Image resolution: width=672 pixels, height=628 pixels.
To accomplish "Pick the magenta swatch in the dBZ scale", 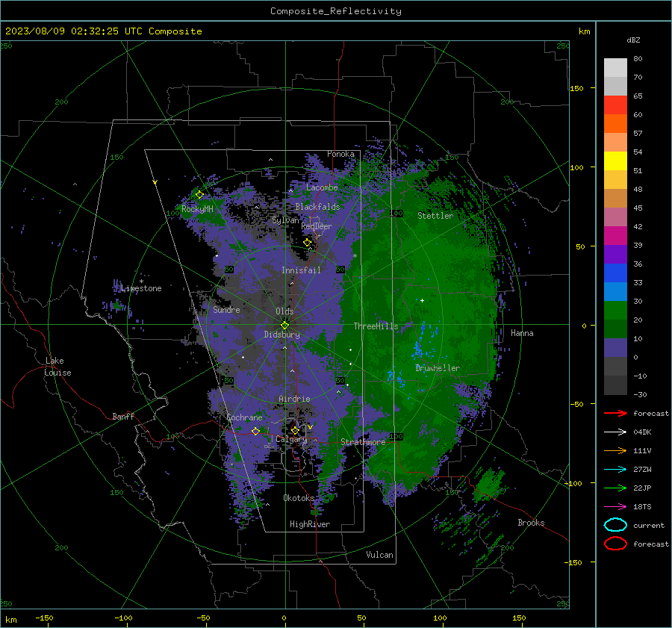I will pos(615,235).
